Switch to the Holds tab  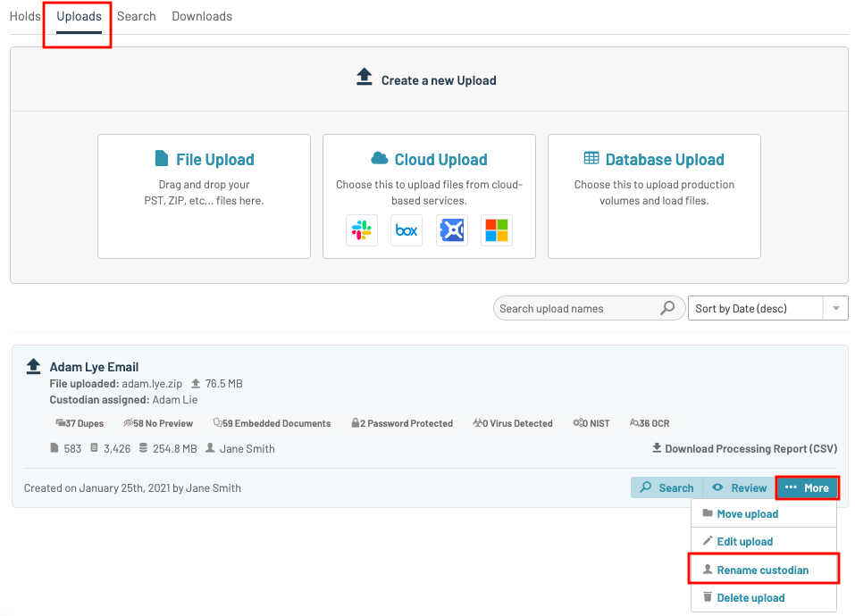point(25,16)
